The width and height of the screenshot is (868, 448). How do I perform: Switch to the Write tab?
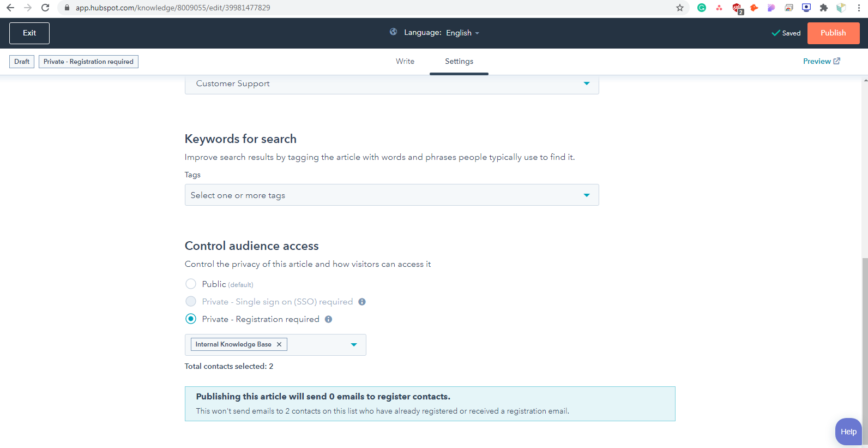pyautogui.click(x=405, y=61)
